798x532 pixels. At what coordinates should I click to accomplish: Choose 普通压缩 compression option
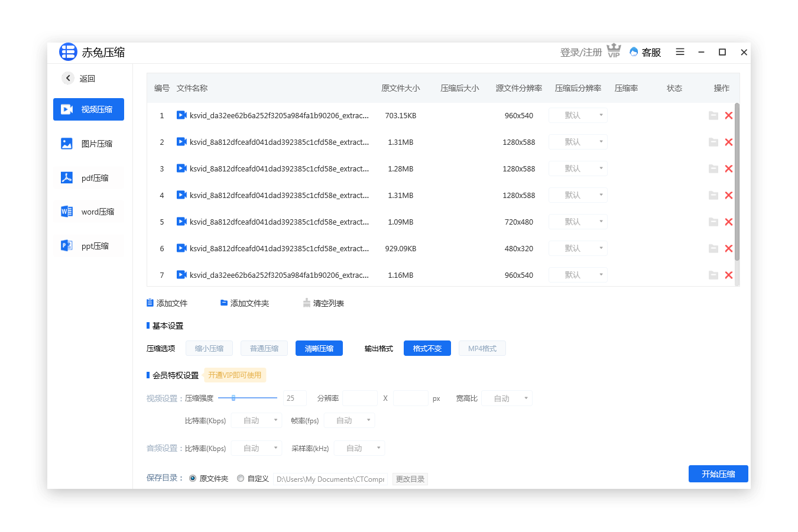click(x=264, y=349)
